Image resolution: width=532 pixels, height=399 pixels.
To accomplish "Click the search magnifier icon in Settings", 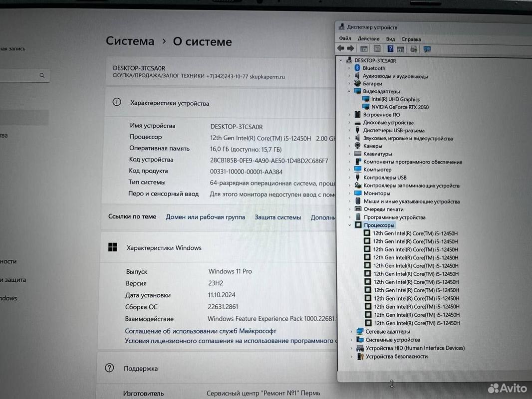I will (42, 75).
